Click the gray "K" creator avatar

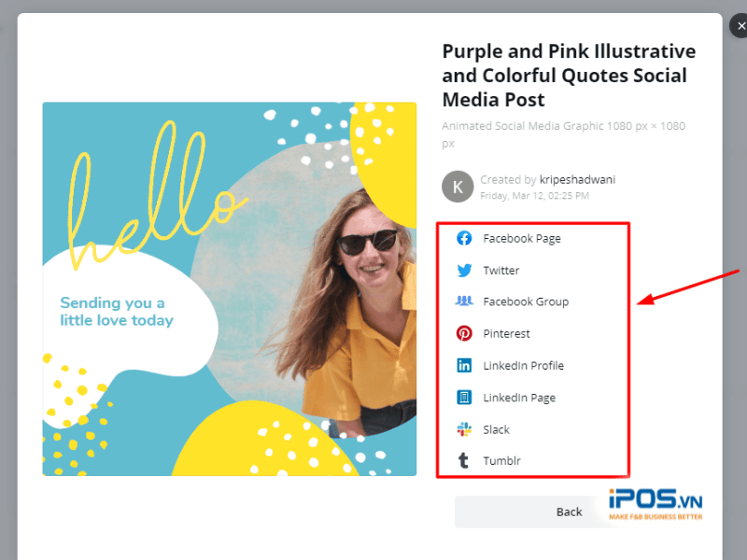tap(458, 187)
